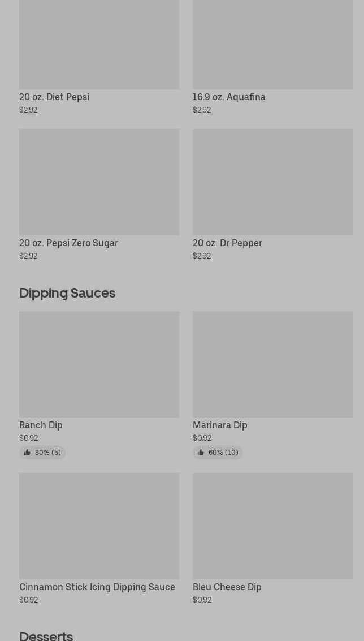This screenshot has width=364, height=641.
Task: Open the 20 oz. Diet Pepsi item image
Action: pyautogui.click(x=99, y=44)
